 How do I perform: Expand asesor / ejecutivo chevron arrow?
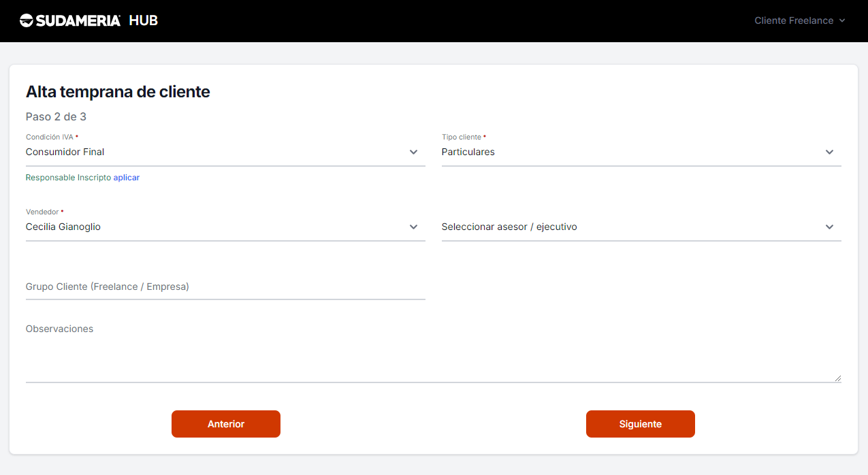pyautogui.click(x=829, y=227)
